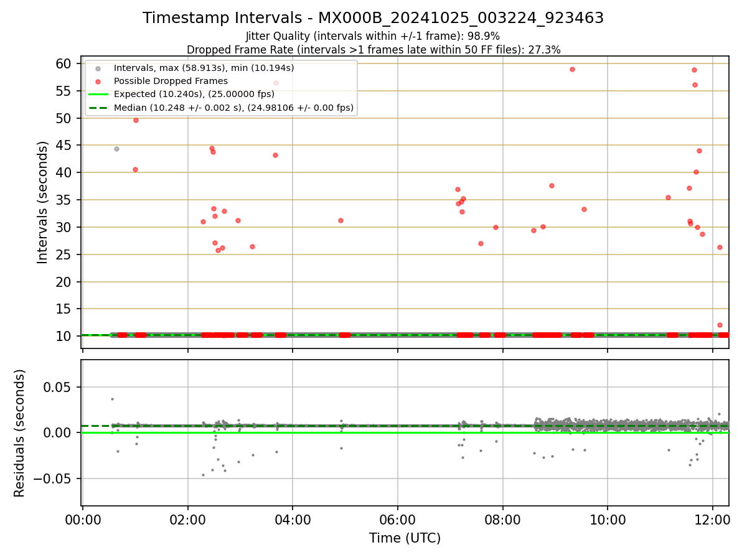Click the x-axis tick label "06:00"
Image resolution: width=747 pixels, height=560 pixels.
click(x=398, y=520)
